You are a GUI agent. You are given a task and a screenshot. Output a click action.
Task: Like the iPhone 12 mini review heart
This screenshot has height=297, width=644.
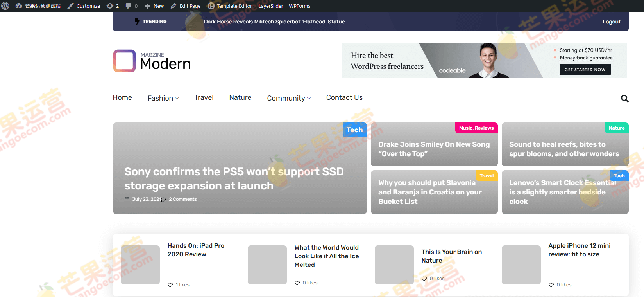pos(551,285)
